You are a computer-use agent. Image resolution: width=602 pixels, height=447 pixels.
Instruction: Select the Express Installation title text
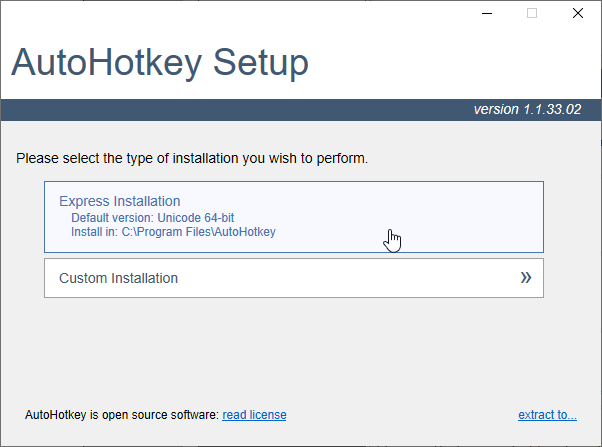tap(120, 201)
